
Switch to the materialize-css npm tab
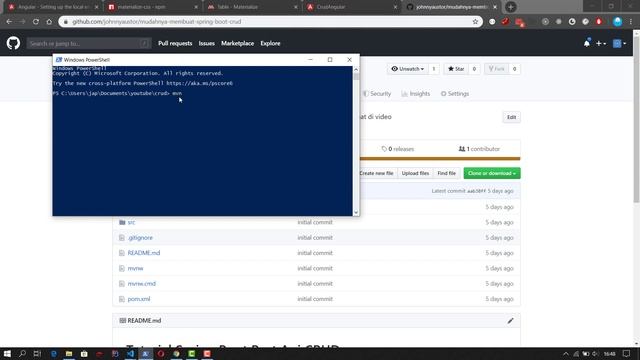pos(152,7)
